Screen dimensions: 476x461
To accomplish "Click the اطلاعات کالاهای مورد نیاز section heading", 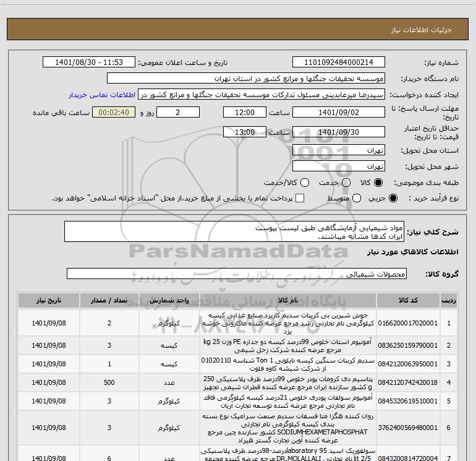I will pyautogui.click(x=413, y=252).
